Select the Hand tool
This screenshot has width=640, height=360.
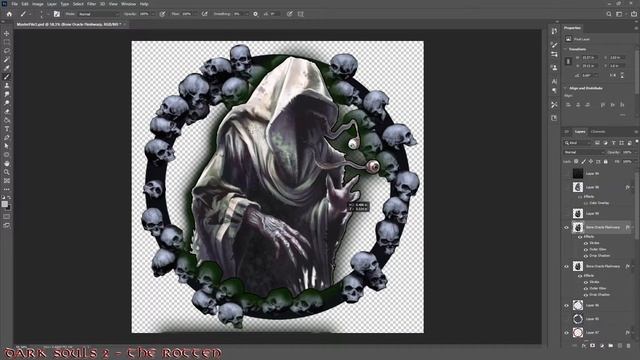tap(7, 163)
